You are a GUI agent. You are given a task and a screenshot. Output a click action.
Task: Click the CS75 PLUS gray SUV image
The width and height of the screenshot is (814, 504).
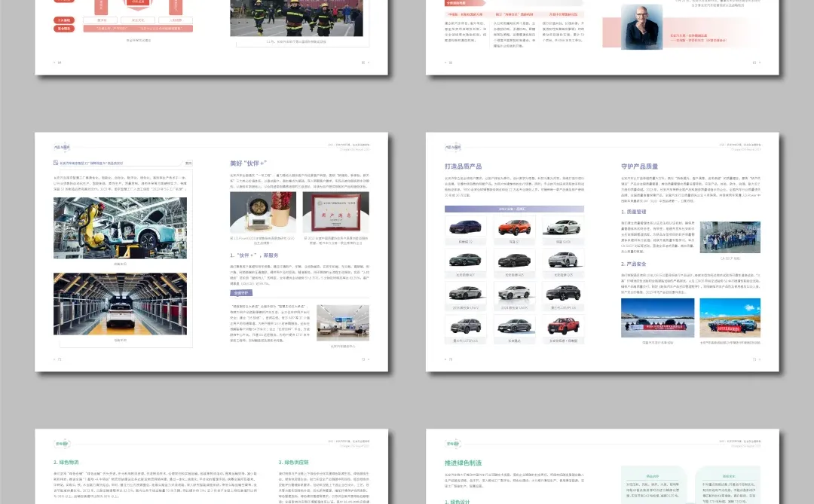(x=465, y=325)
